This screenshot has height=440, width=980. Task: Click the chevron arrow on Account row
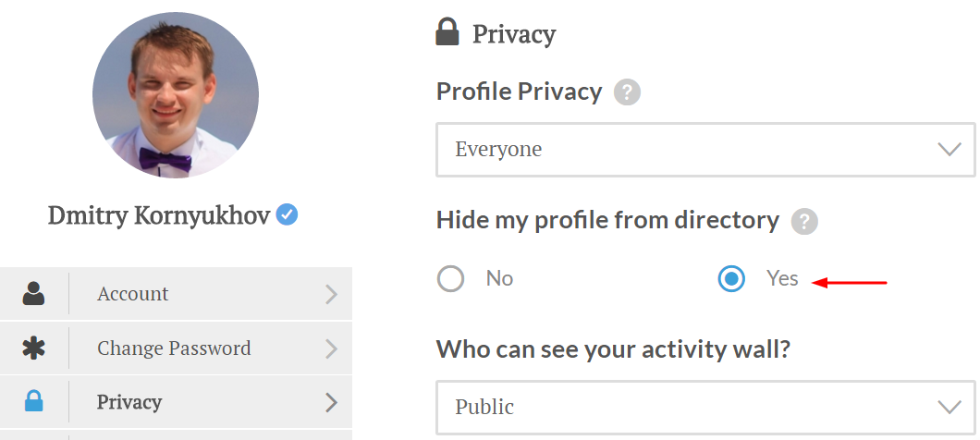332,294
